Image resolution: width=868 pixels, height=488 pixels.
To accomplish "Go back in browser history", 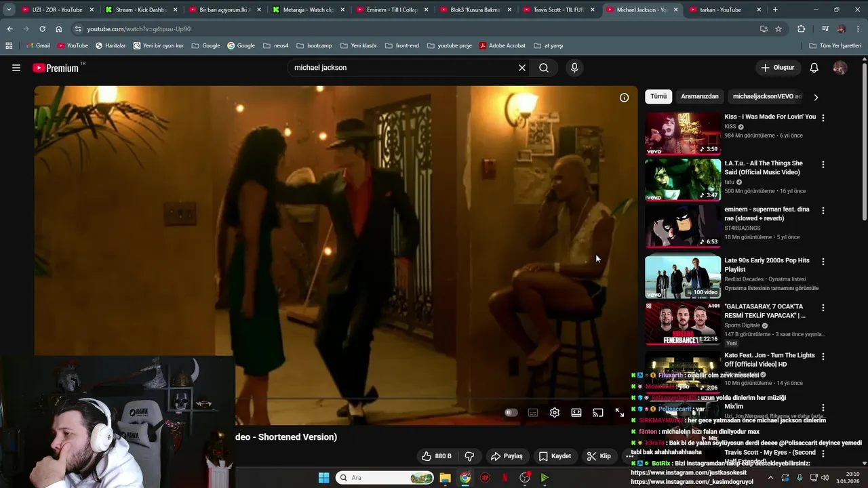I will [x=9, y=29].
